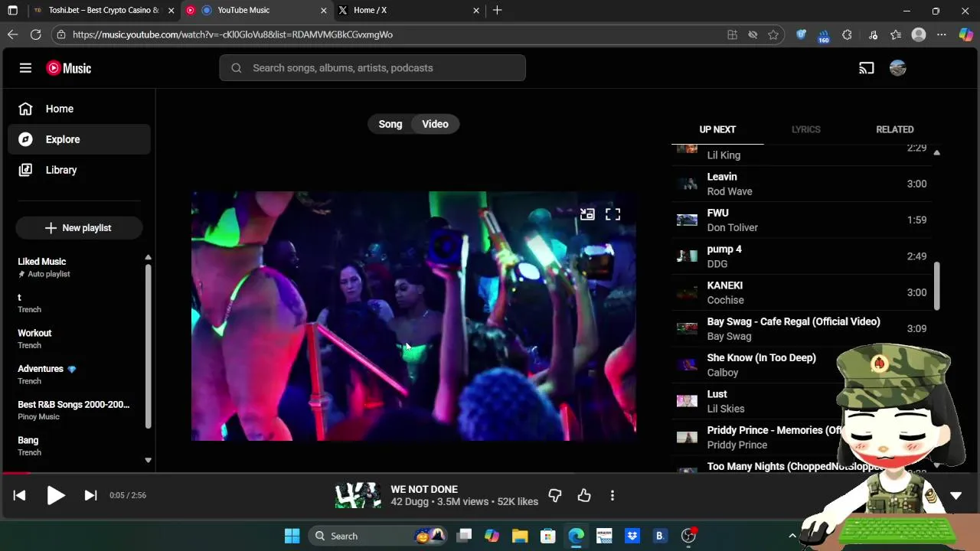The height and width of the screenshot is (551, 980).
Task: Like the song WE NOT DONE
Action: click(584, 496)
